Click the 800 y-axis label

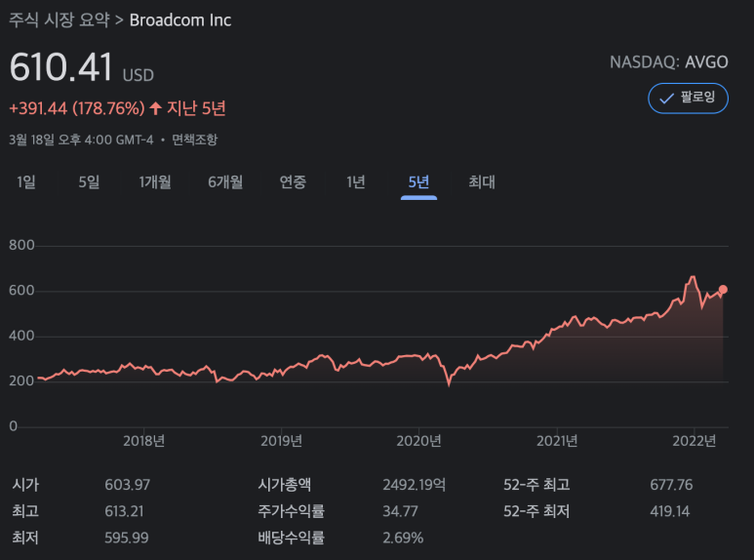(x=21, y=245)
